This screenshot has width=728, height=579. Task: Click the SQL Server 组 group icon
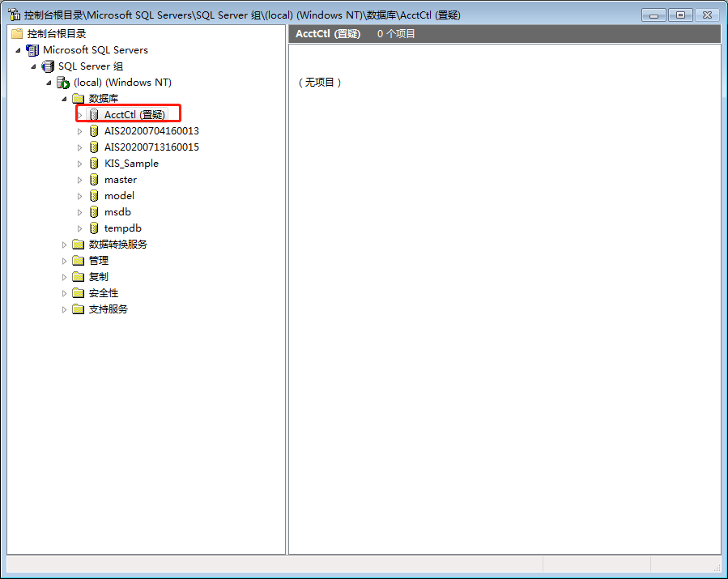[48, 66]
